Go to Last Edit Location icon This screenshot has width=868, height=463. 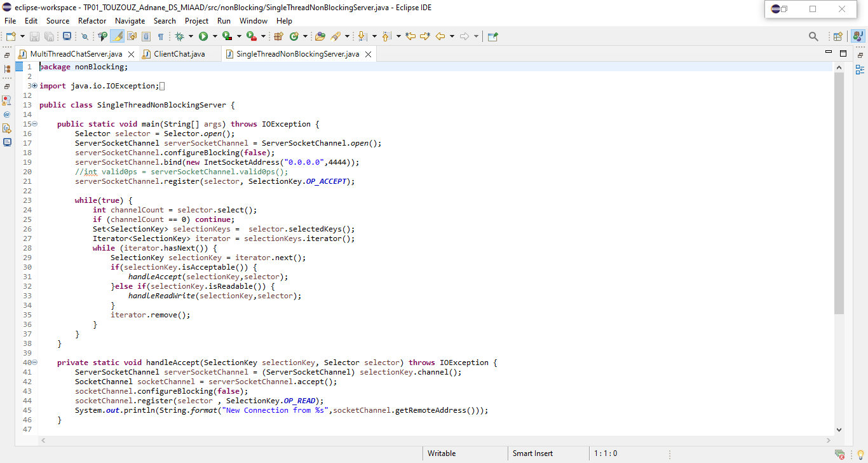pyautogui.click(x=410, y=36)
